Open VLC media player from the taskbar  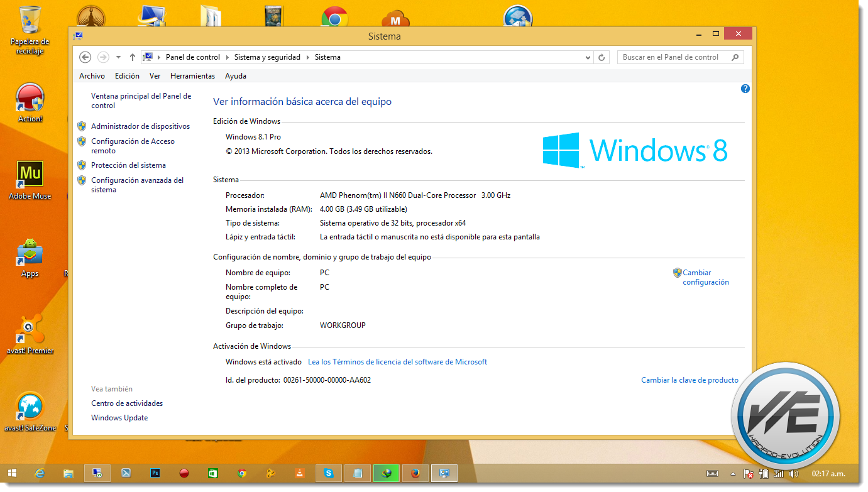click(300, 473)
